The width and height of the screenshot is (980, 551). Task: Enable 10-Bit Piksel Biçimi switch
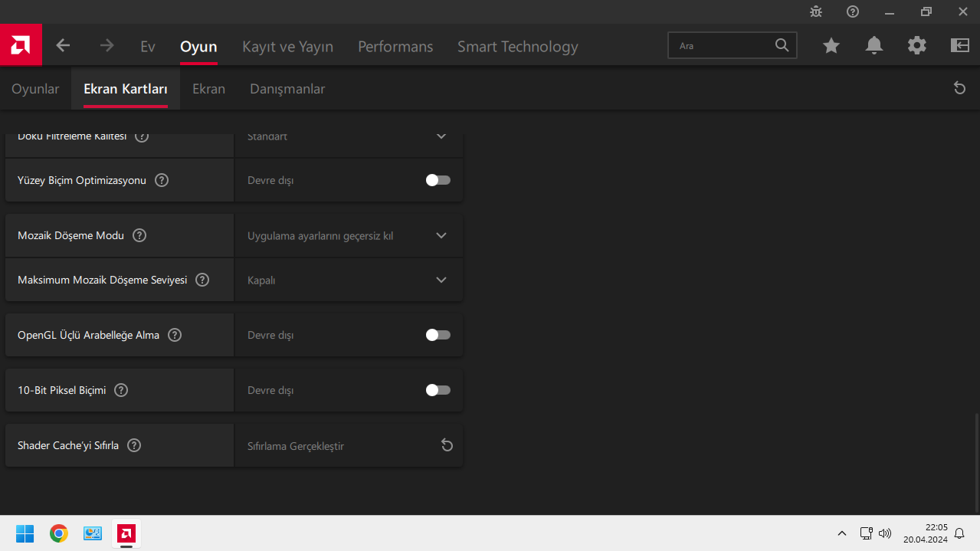coord(438,390)
